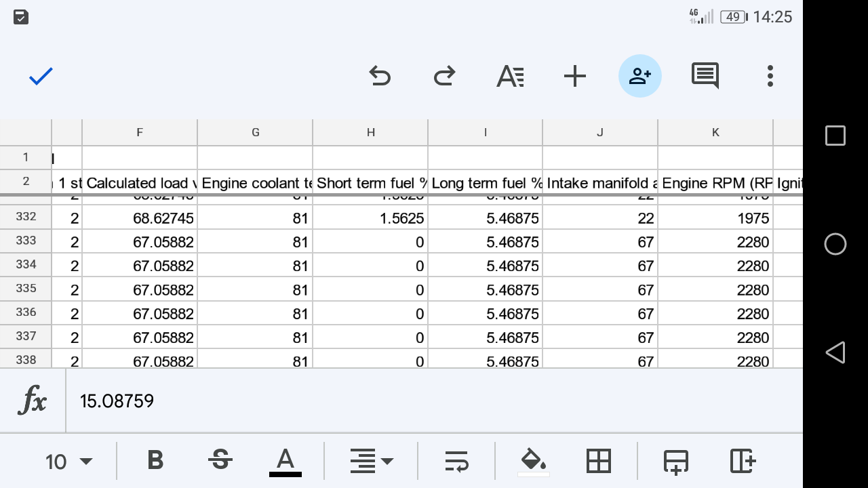Select Engine RPM cell 2280 in row 334
This screenshot has height=488, width=868.
(715, 265)
